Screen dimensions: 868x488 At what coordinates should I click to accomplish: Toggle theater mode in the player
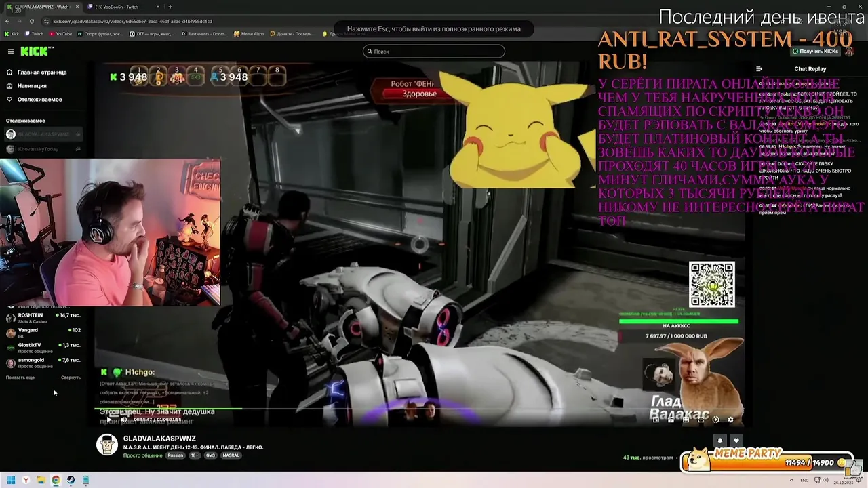[686, 420]
